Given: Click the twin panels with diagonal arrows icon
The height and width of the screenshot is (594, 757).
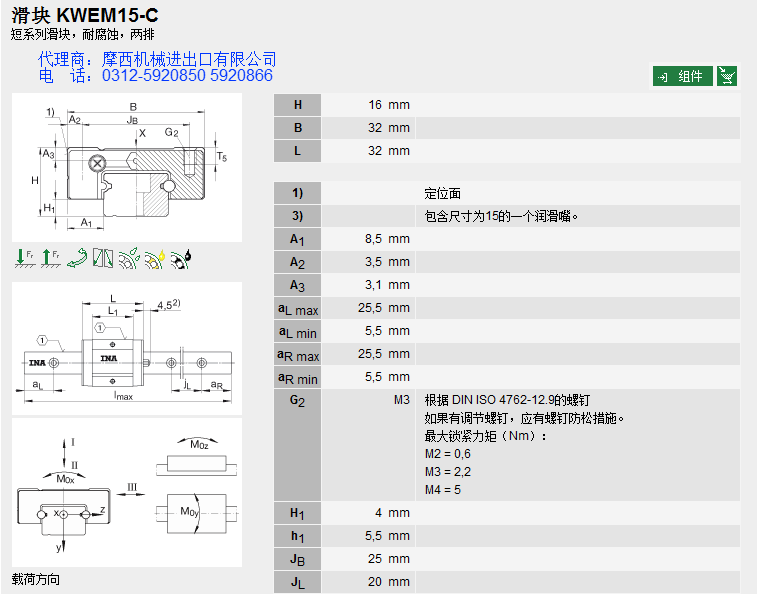Looking at the screenshot, I should 103,258.
